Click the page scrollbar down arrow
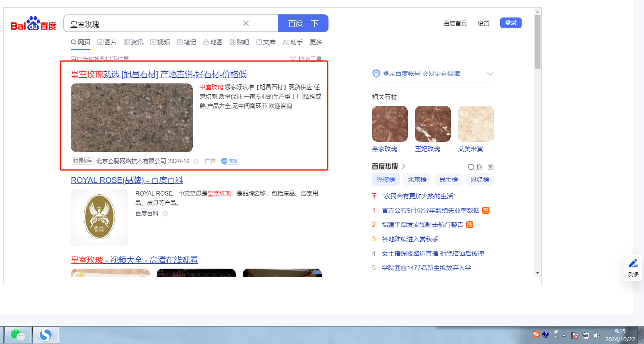The image size is (644, 344). [538, 272]
